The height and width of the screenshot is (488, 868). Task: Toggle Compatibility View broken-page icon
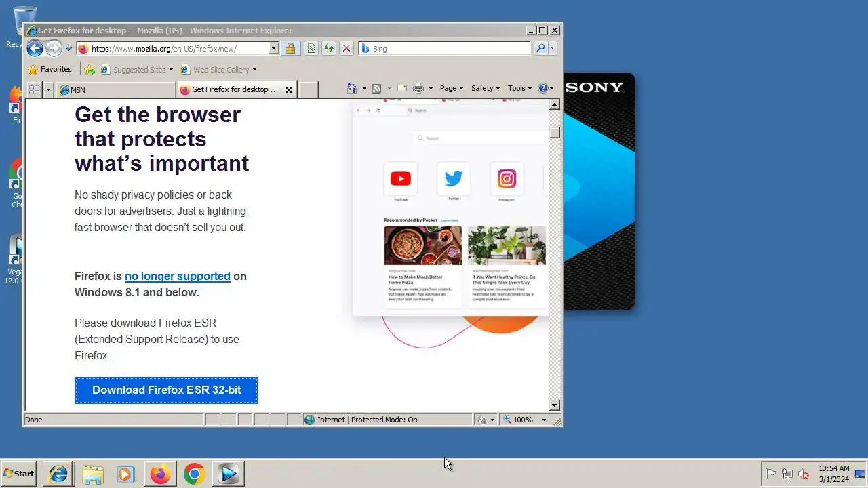click(x=311, y=49)
